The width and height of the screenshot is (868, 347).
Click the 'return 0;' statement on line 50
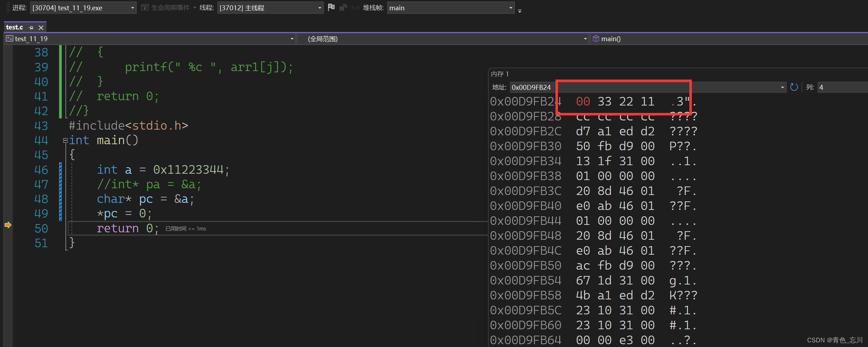coord(128,228)
